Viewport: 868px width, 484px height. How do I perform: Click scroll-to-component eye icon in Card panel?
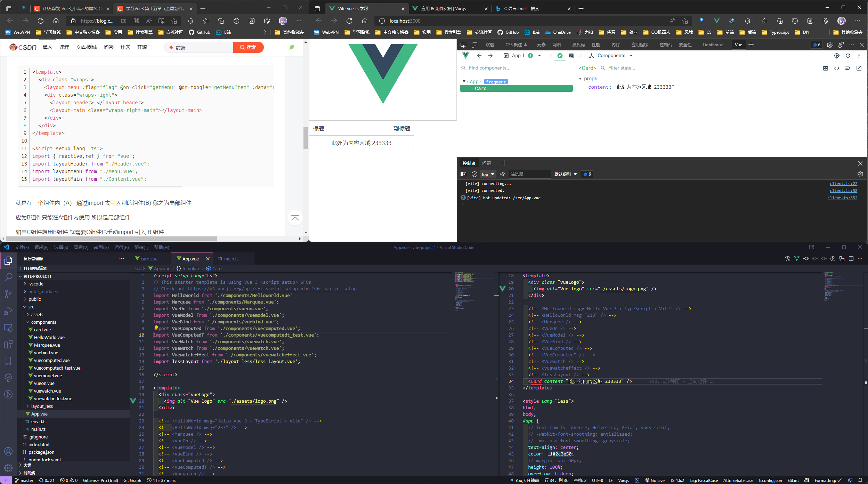pyautogui.click(x=826, y=68)
